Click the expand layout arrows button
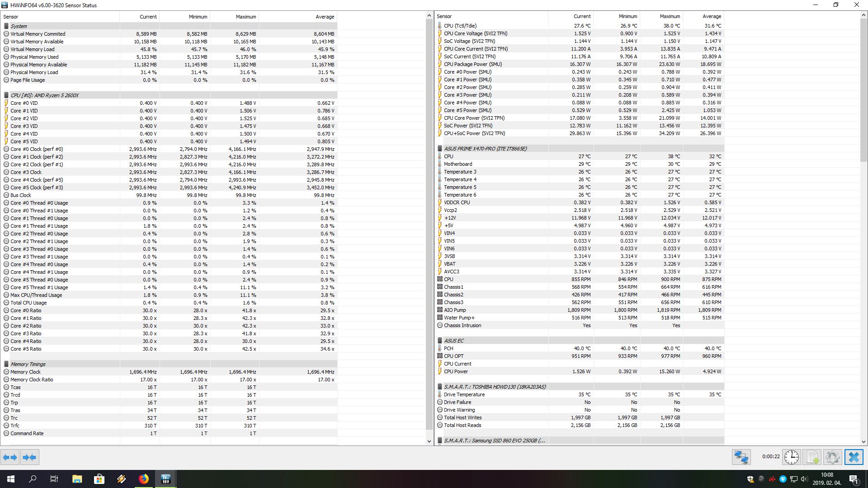Image resolution: width=868 pixels, height=488 pixels. (10, 457)
